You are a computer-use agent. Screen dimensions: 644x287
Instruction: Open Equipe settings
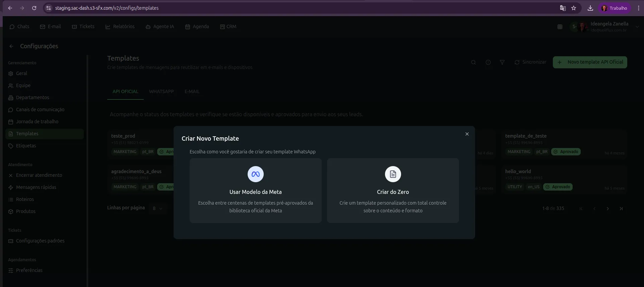pyautogui.click(x=45, y=85)
